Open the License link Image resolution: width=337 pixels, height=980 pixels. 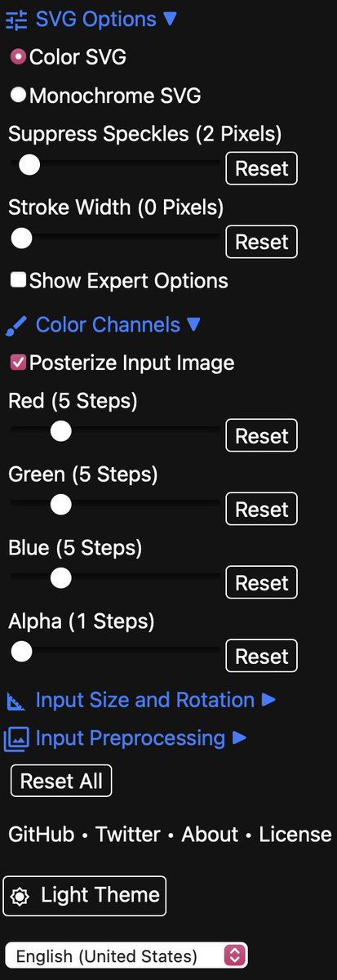click(x=295, y=835)
